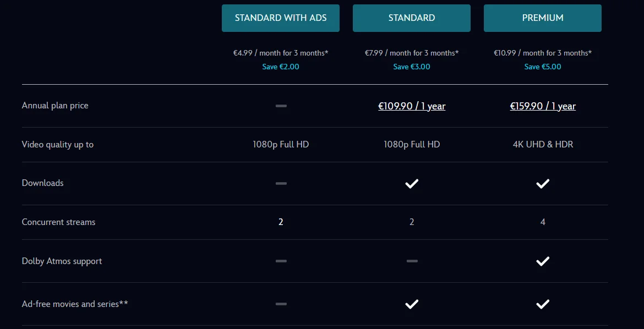Click the Save €5.00 offer text

[543, 67]
